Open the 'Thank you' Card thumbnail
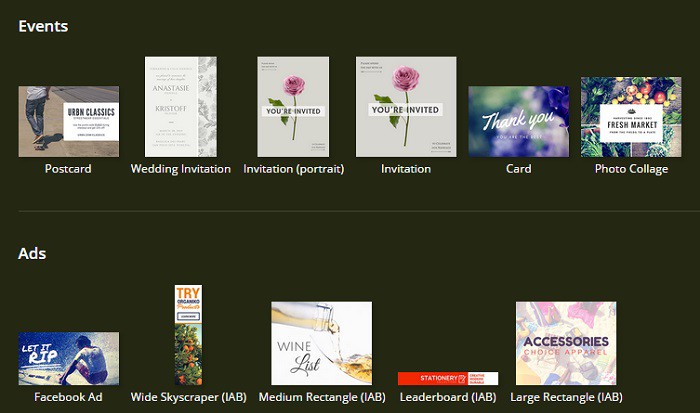This screenshot has height=413, width=700. (x=518, y=121)
